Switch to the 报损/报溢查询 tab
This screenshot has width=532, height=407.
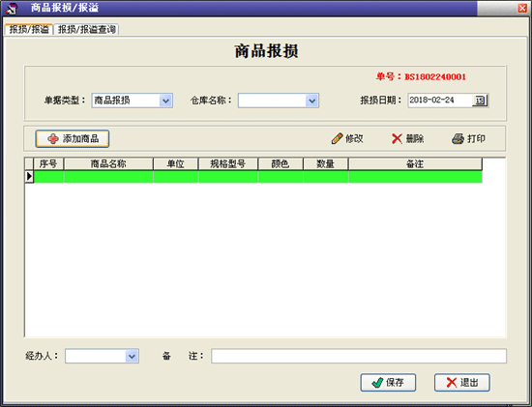coord(86,30)
